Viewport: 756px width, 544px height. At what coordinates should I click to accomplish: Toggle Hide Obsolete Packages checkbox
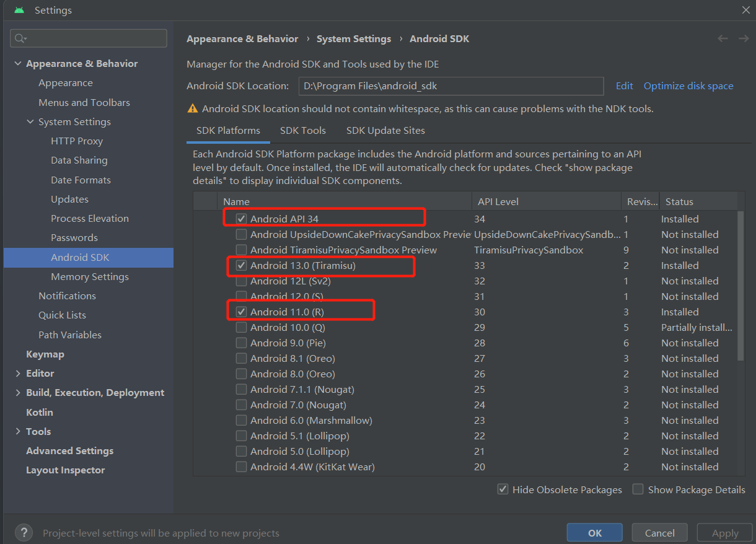(x=503, y=489)
